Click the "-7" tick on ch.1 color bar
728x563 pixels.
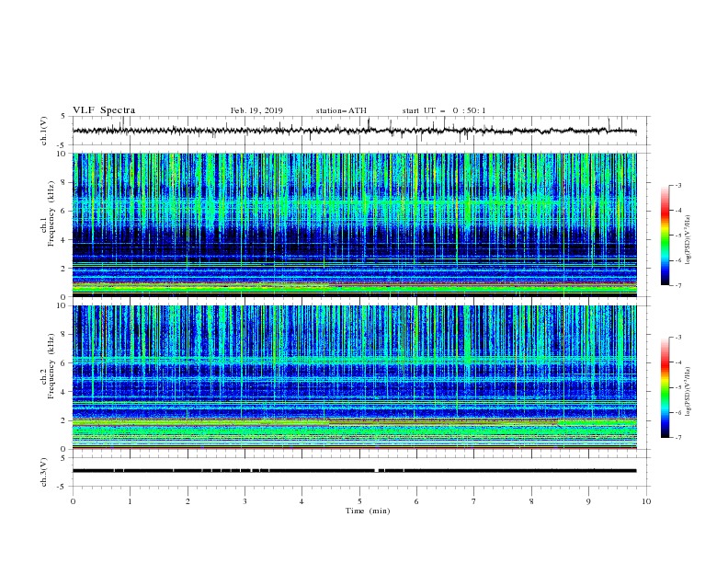pyautogui.click(x=678, y=285)
